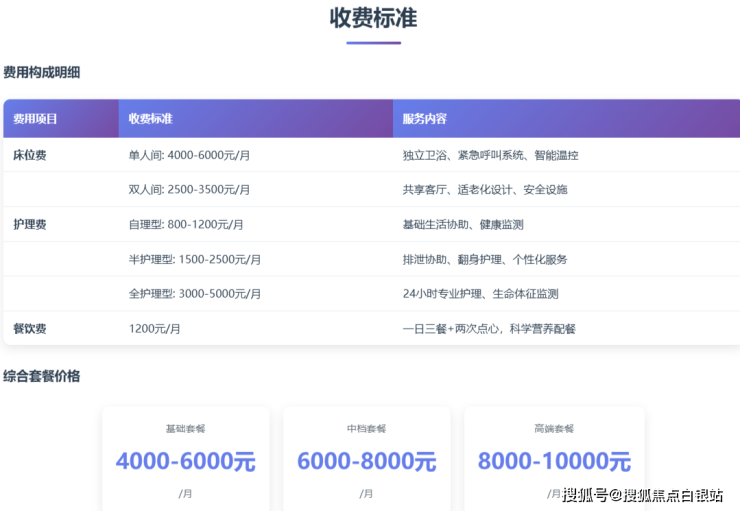The width and height of the screenshot is (740, 511).
Task: Click the 收费标准 page title
Action: pyautogui.click(x=373, y=18)
